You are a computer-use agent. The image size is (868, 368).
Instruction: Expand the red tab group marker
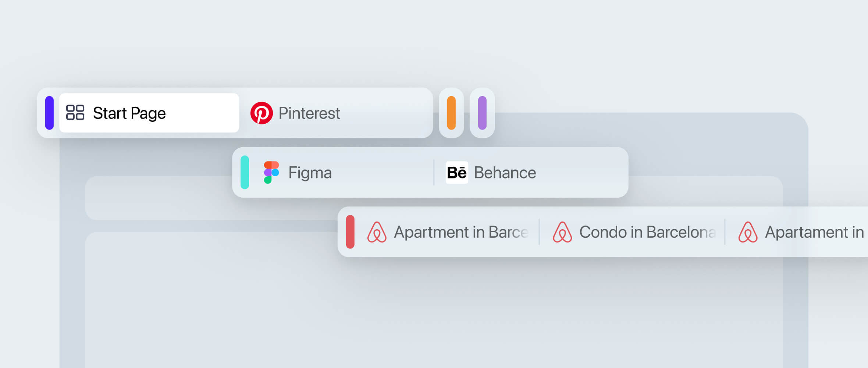[351, 232]
